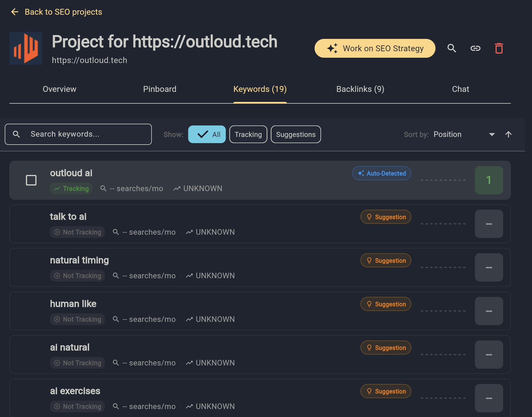The height and width of the screenshot is (417, 532).
Task: Click the sparkle icon on Auto-Detected badge
Action: point(361,173)
